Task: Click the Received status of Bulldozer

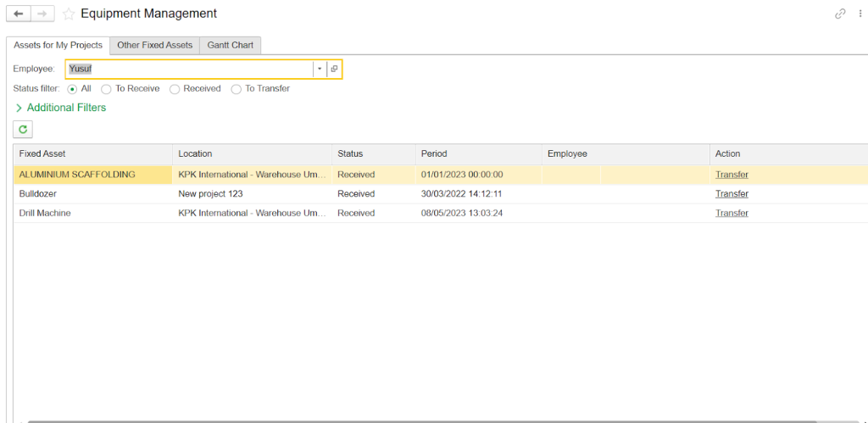Action: [374, 194]
